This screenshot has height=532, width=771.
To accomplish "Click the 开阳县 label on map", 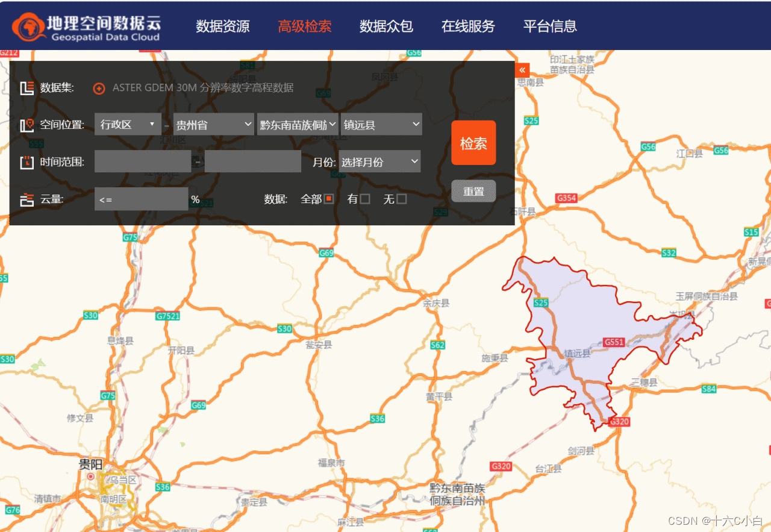I will 181,350.
